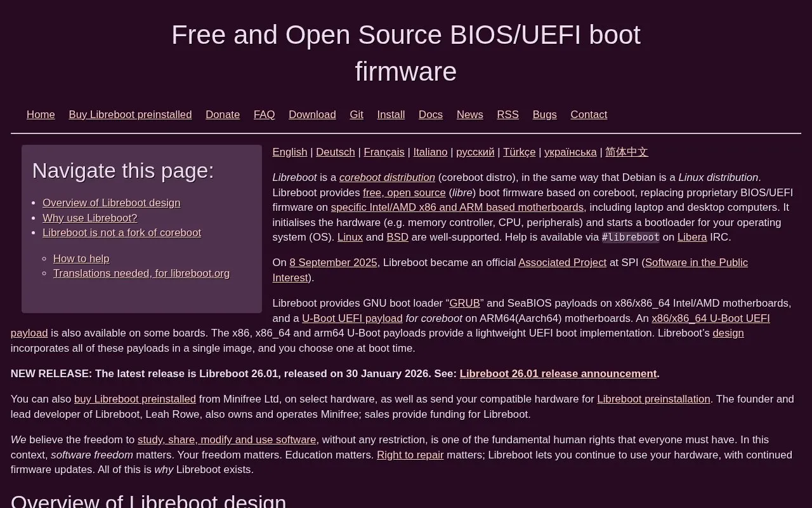Open Software in the Public Interest link
The width and height of the screenshot is (812, 508).
point(696,262)
